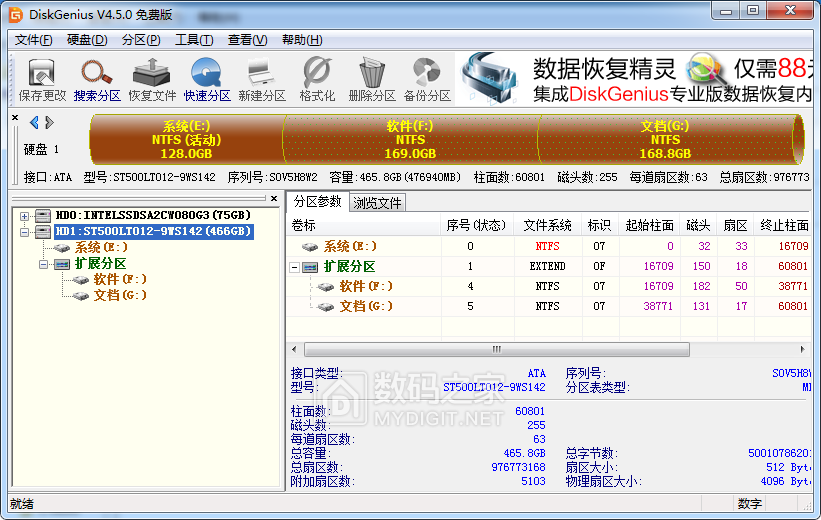Select 文档(G:) in the disk tree
This screenshot has width=821, height=520.
tap(120, 296)
